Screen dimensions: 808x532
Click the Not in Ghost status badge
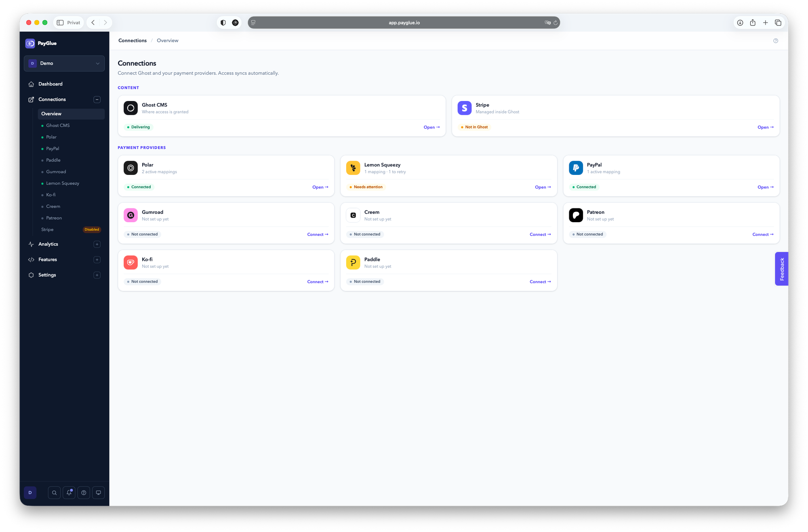(x=474, y=127)
